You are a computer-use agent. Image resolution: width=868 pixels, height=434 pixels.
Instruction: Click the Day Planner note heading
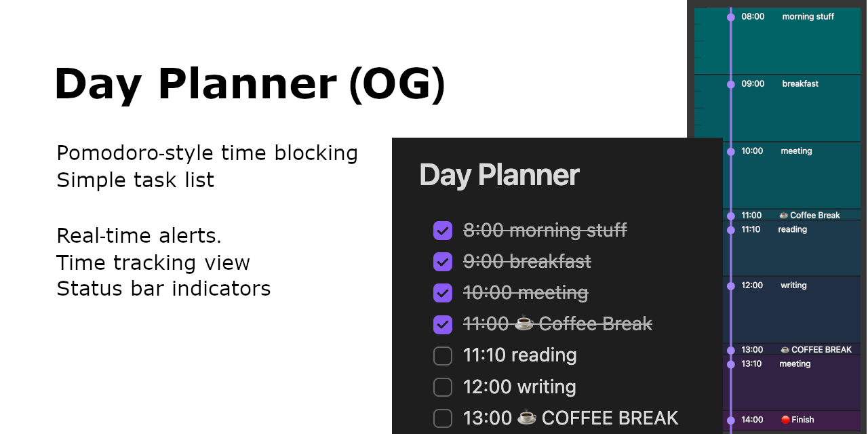[499, 175]
